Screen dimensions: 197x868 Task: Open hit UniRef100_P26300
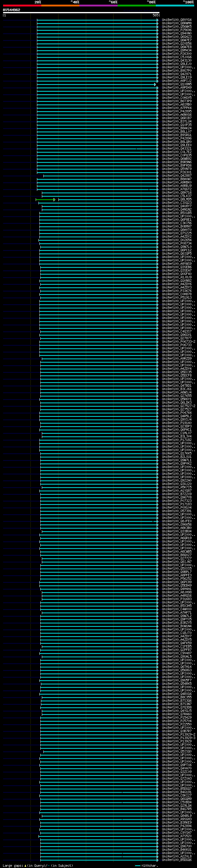click(177, 54)
